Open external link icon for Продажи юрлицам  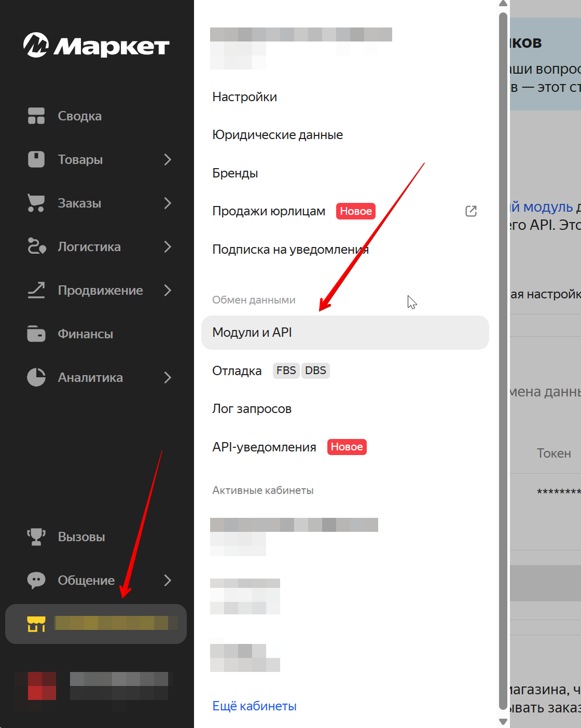click(471, 211)
